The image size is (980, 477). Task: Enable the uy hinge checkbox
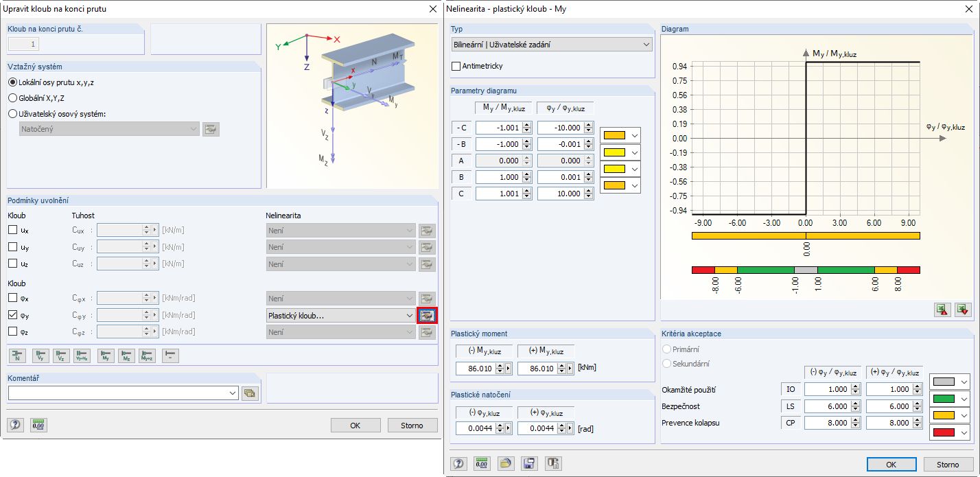[12, 247]
